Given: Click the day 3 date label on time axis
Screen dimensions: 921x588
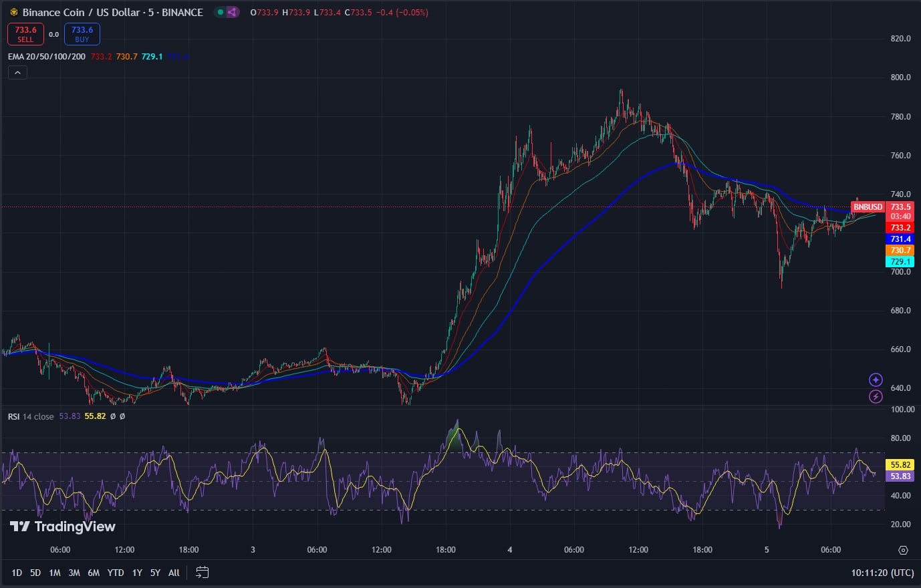Looking at the screenshot, I should point(253,550).
